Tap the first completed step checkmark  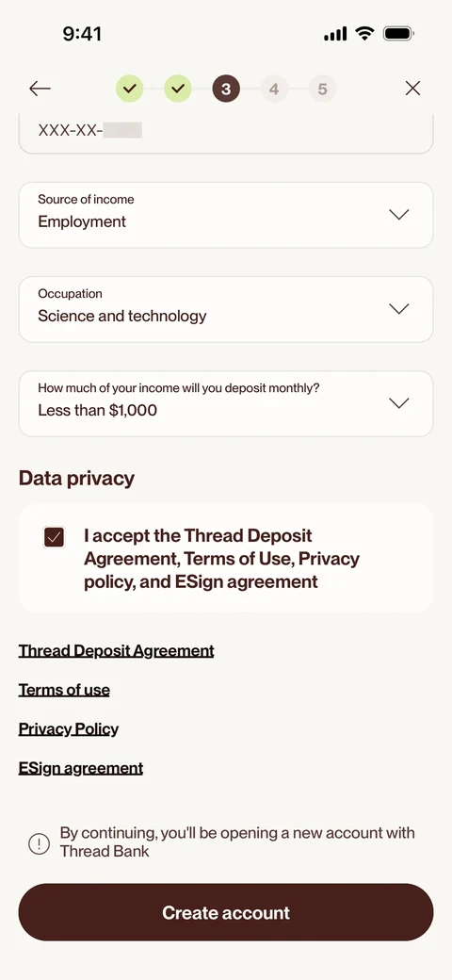coord(129,89)
